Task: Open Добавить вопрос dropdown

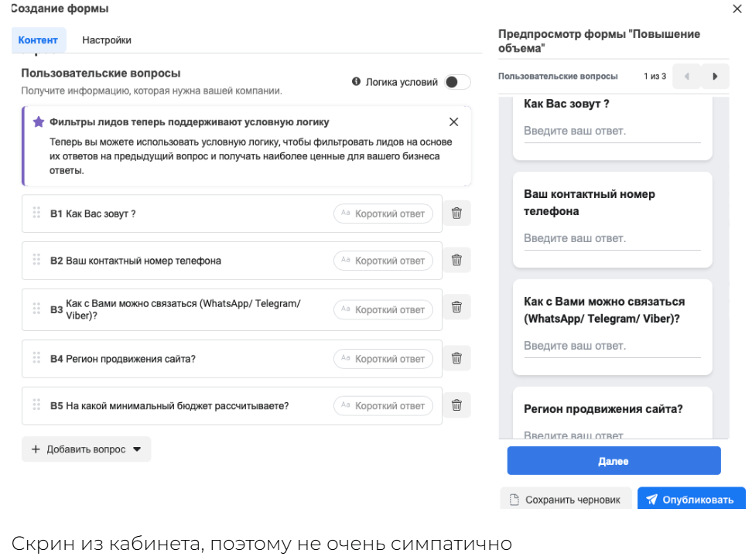Action: tap(86, 449)
